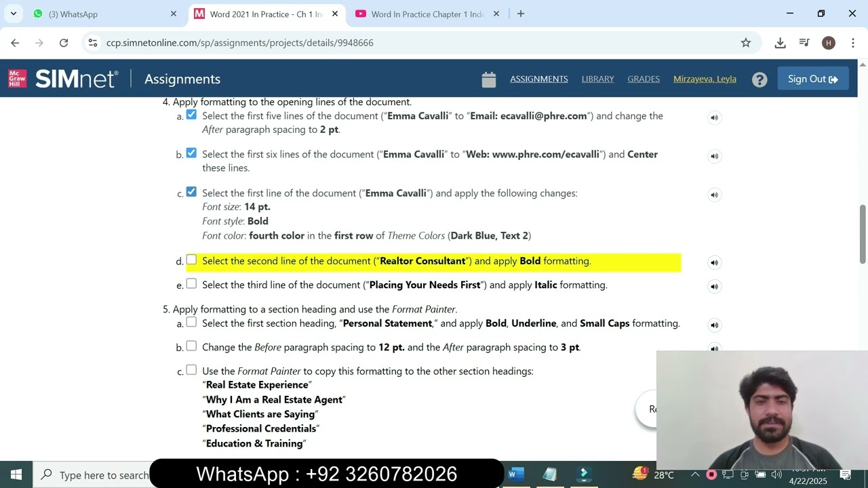Click "What Clients are Saying" text

(260, 414)
